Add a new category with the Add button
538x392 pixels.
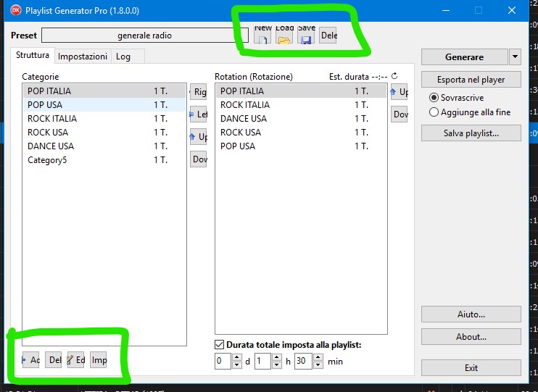click(30, 360)
